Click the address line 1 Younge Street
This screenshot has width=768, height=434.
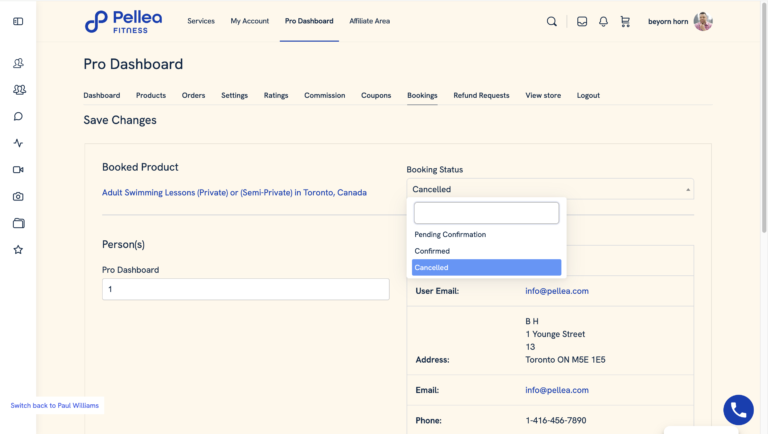coord(555,334)
